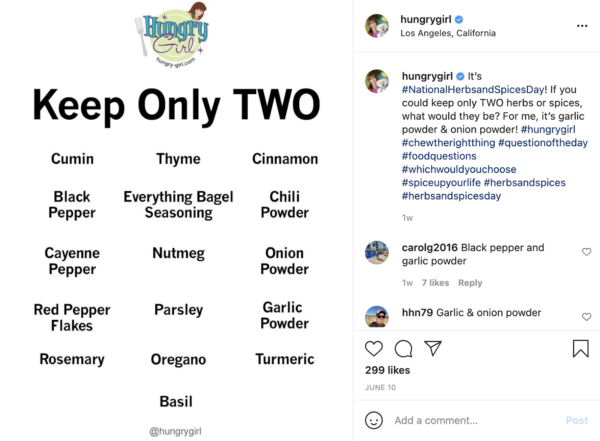This screenshot has height=441, width=600.
Task: View the 299 likes list
Action: tap(387, 370)
